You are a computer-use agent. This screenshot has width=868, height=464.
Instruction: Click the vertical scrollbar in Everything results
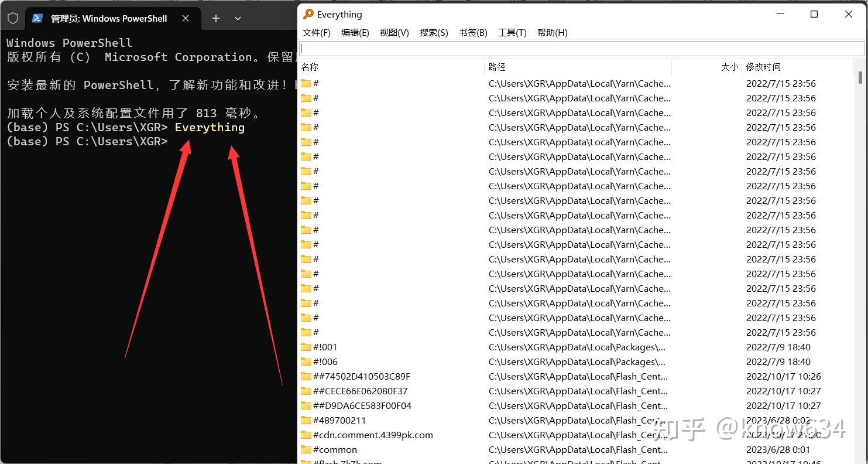click(859, 79)
